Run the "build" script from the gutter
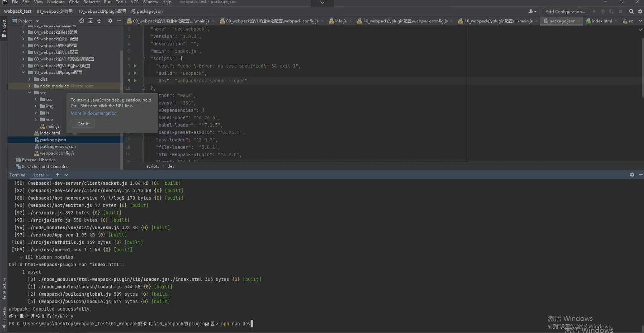Image resolution: width=644 pixels, height=333 pixels. coord(135,73)
